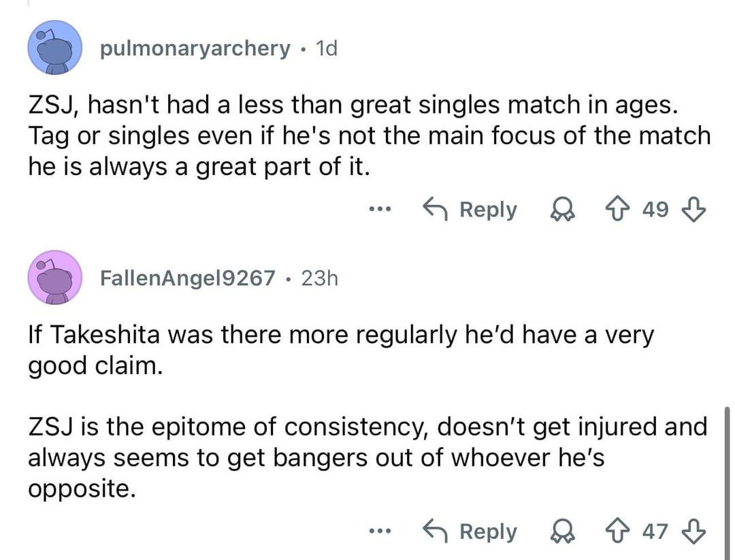This screenshot has width=735, height=560.
Task: Click pulmonaryarchery's blue avatar
Action: [54, 47]
